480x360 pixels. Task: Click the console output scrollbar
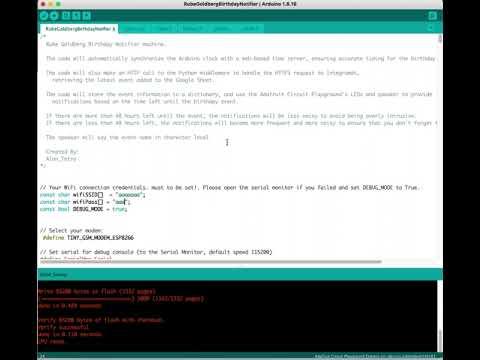tap(440, 340)
